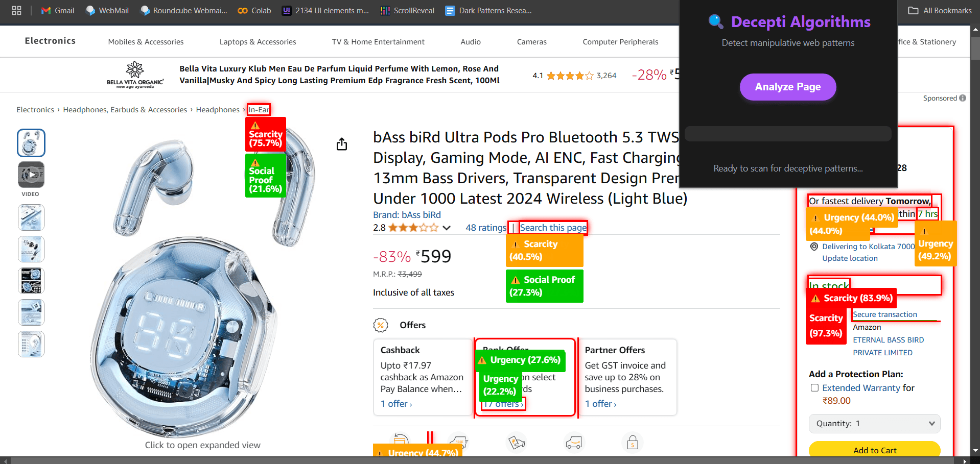Tick the Extended Warranty checkbox
Viewport: 980px width, 464px height.
pyautogui.click(x=814, y=388)
